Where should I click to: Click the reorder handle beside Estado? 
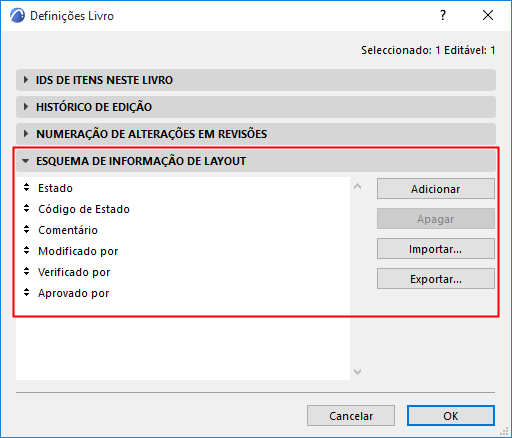click(27, 188)
